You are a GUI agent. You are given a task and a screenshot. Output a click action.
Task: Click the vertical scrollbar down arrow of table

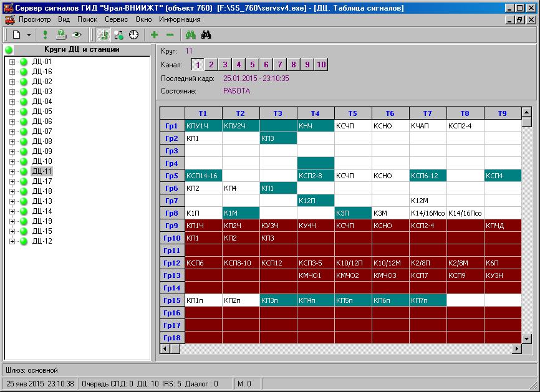tap(527, 338)
